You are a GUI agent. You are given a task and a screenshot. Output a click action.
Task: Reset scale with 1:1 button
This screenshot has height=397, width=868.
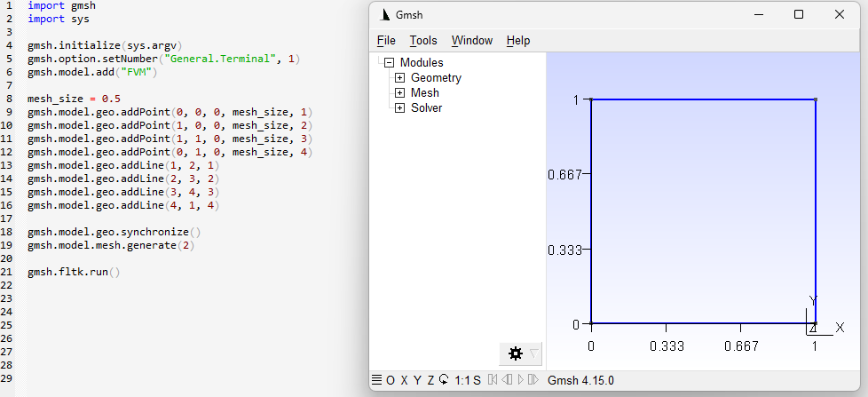(x=462, y=380)
